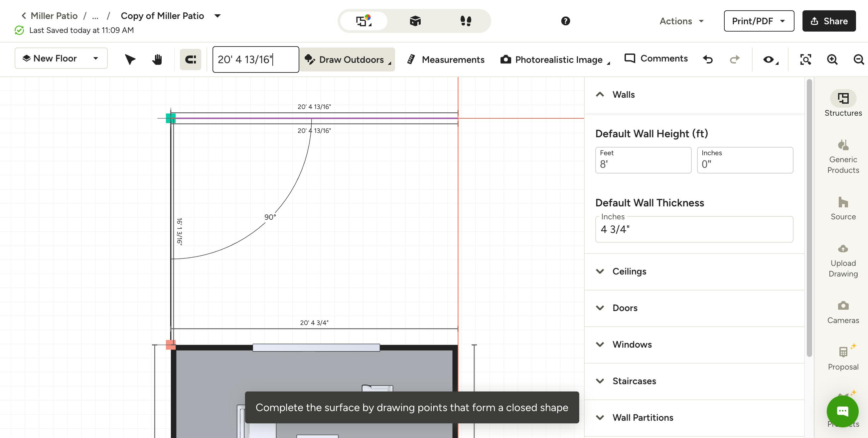Click the redo arrow
Screen dimensions: 868x438
(x=735, y=59)
